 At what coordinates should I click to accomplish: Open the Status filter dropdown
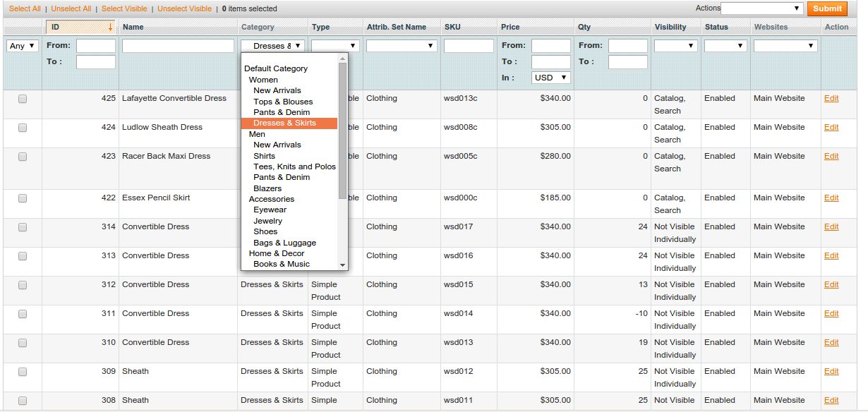(725, 46)
